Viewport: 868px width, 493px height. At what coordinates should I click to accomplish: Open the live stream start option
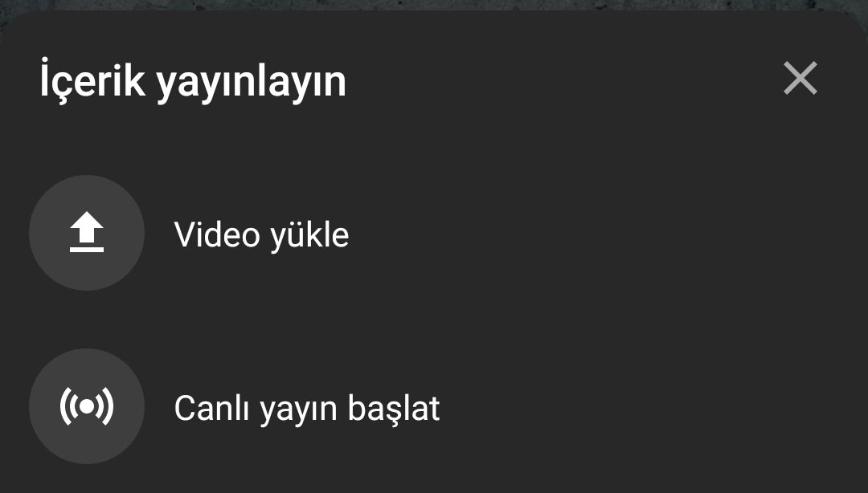434,406
